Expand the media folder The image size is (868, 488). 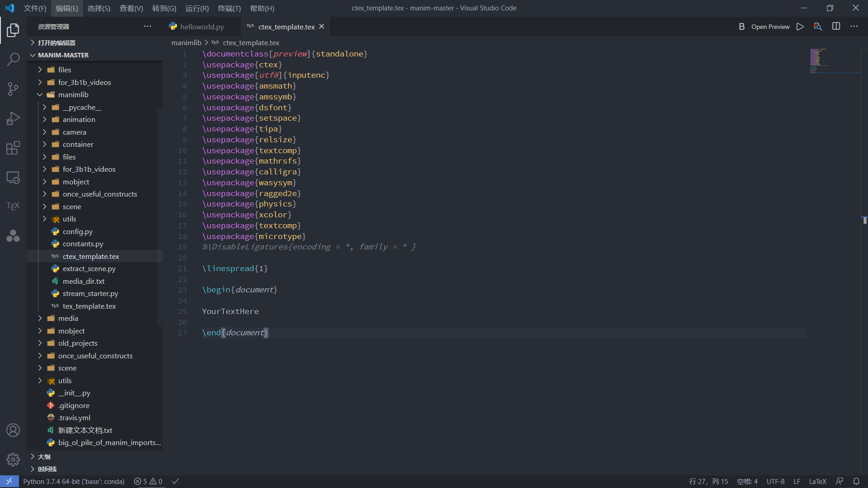click(x=95, y=319)
